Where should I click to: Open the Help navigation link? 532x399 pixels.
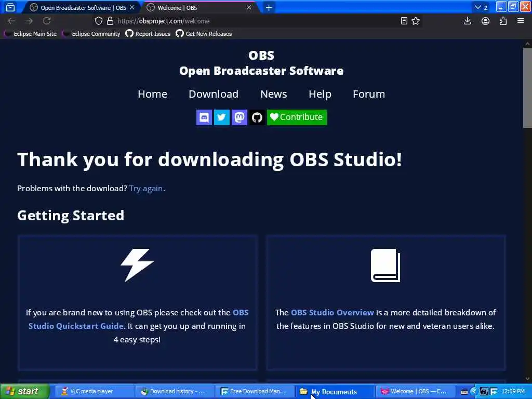pos(320,94)
